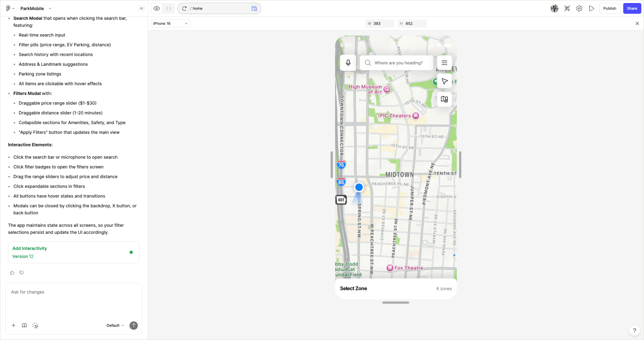Screen dimensions: 644x340
Task: Click the thumbs up feedback icon
Action: click(12, 273)
